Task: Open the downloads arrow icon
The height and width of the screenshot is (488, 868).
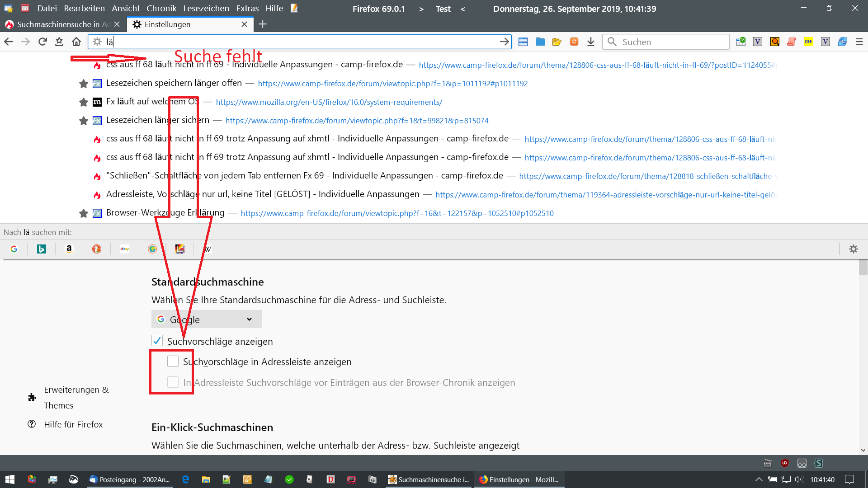Action: [590, 42]
